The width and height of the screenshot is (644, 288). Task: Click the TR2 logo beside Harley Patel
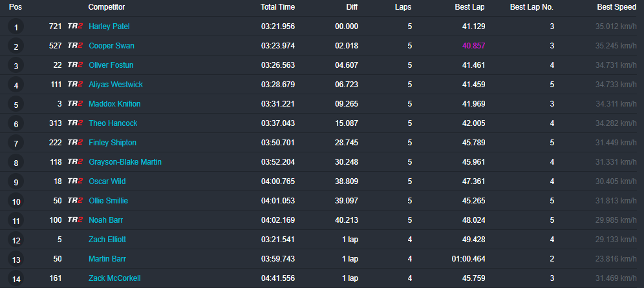coord(75,26)
